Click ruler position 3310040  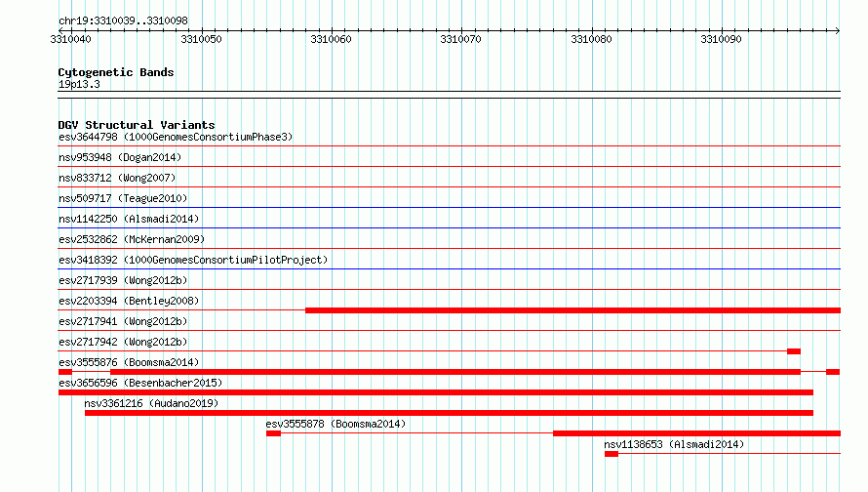click(71, 39)
